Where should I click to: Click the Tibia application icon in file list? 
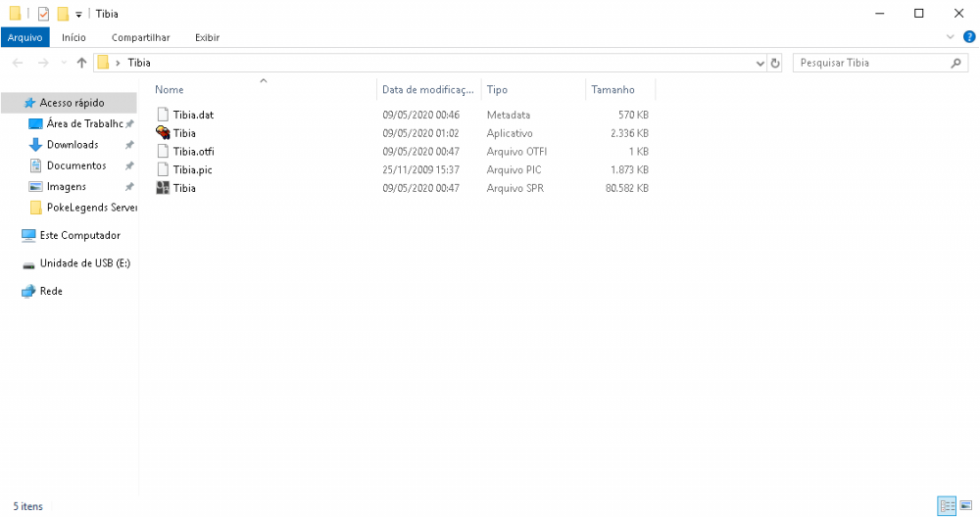[163, 133]
